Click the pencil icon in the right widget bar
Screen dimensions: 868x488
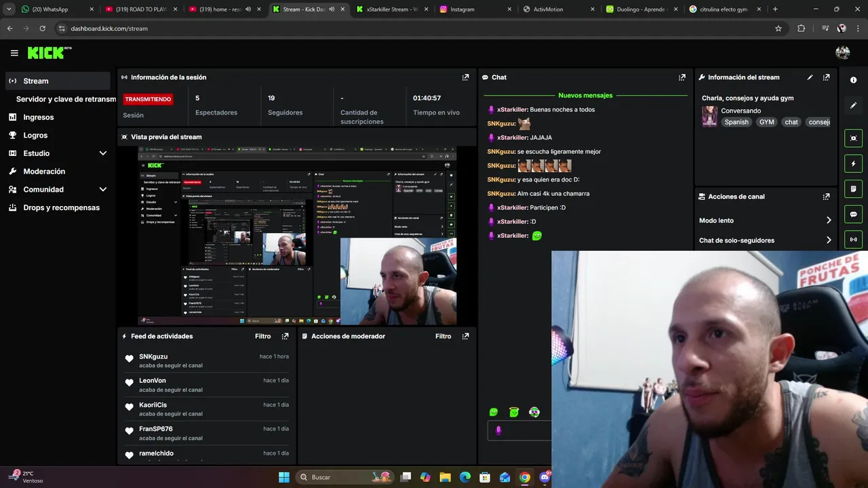click(x=853, y=105)
